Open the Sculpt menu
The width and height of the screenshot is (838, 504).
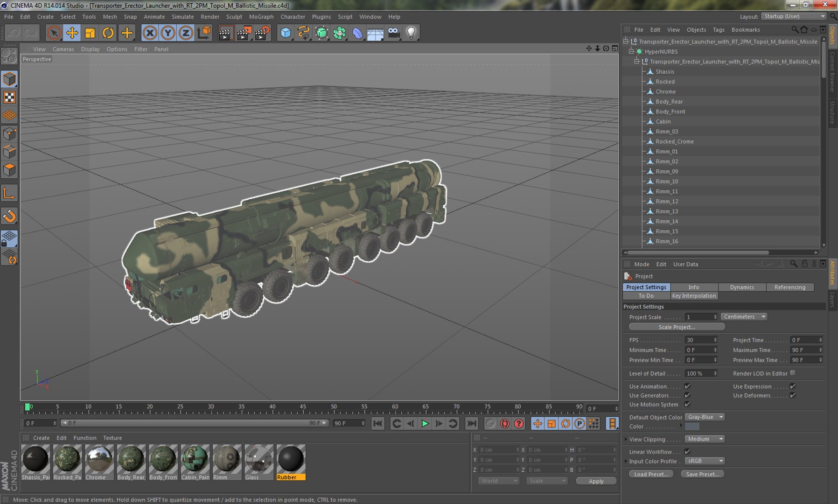pyautogui.click(x=234, y=16)
